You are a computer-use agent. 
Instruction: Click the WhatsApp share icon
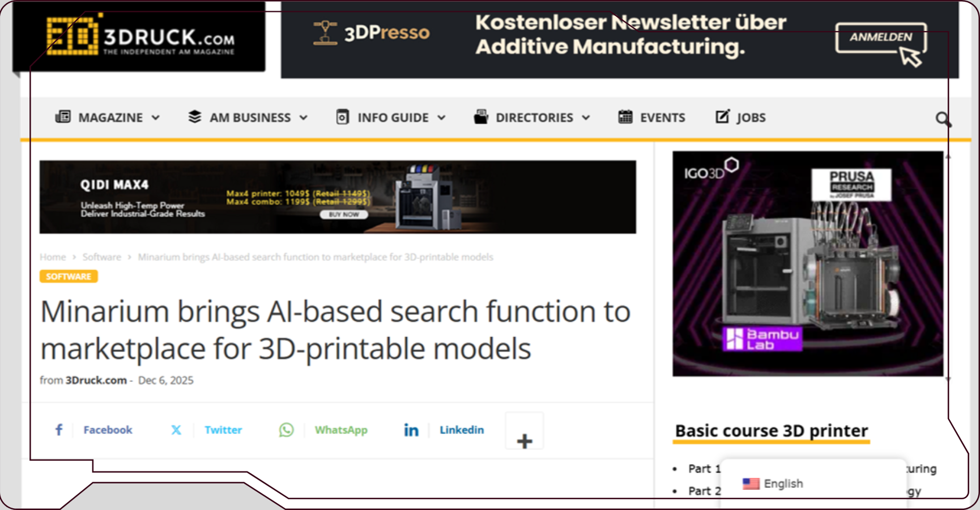(x=287, y=430)
